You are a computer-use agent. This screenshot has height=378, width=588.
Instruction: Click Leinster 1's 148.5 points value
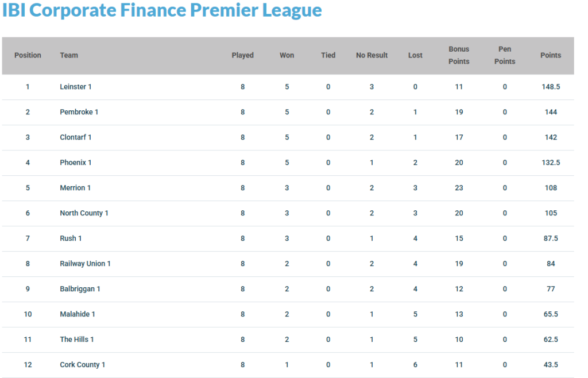coord(551,87)
